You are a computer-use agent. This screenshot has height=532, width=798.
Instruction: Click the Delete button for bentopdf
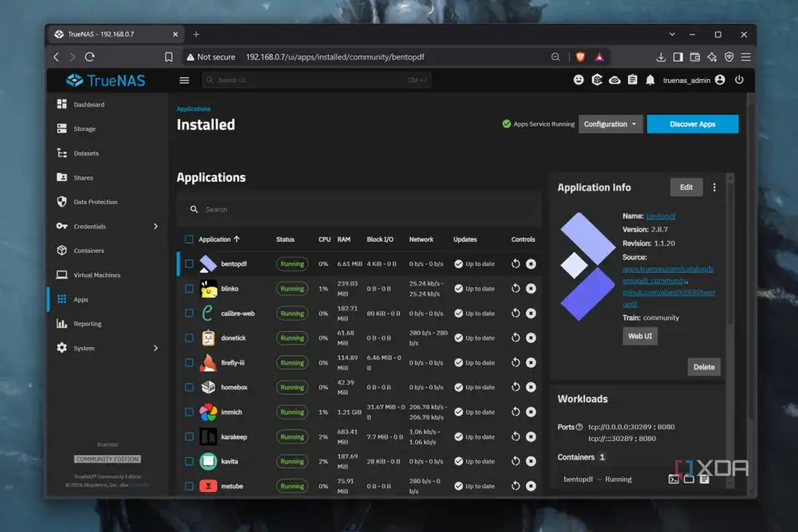(704, 367)
